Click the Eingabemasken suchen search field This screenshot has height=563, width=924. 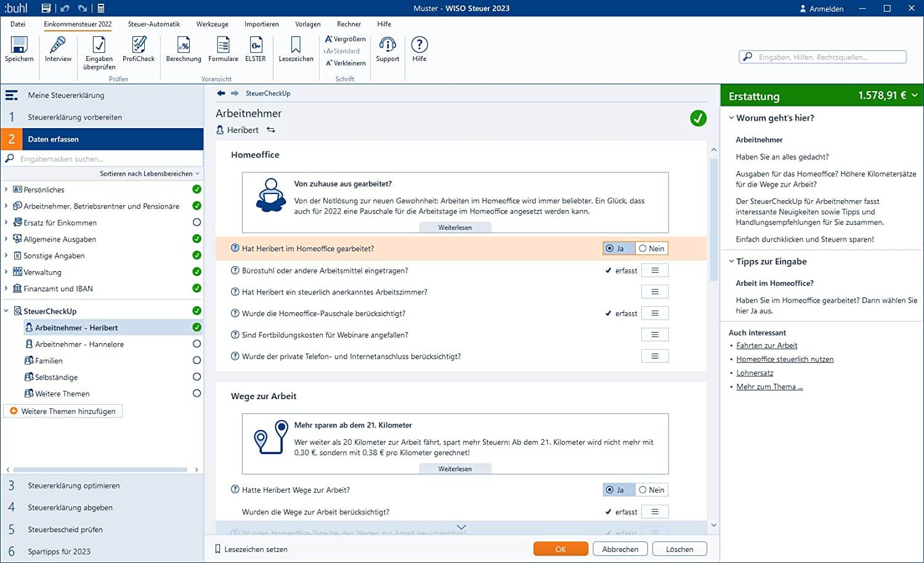pos(105,159)
